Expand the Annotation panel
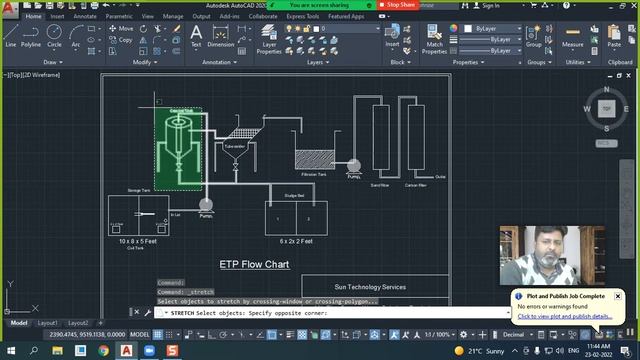The width and height of the screenshot is (640, 360). pyautogui.click(x=220, y=62)
